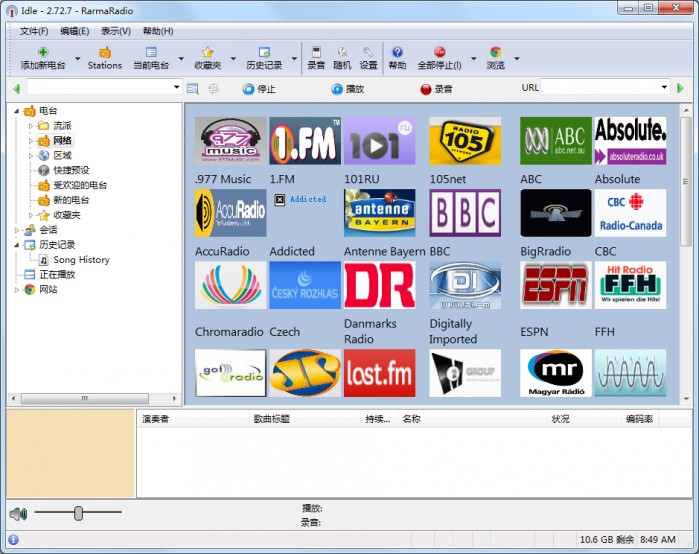Select the Now Playing (正在播放) tree item

pyautogui.click(x=57, y=275)
